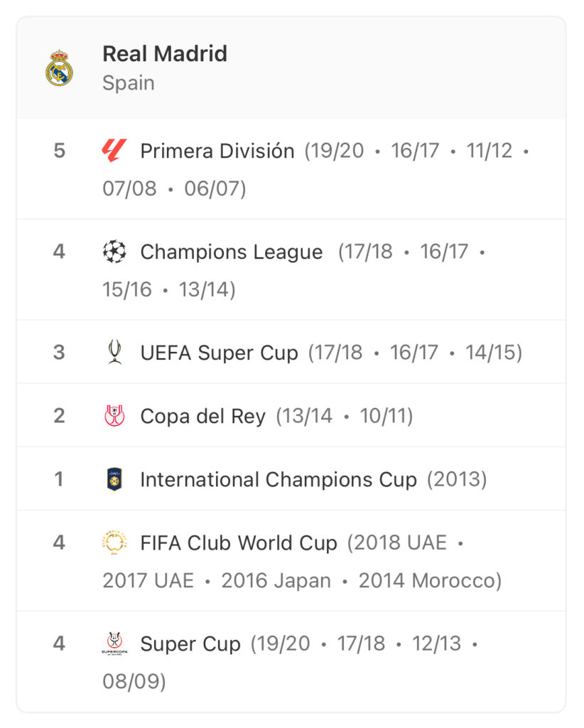584x728 pixels.
Task: Click the Supercopa de España logo
Action: tap(114, 643)
